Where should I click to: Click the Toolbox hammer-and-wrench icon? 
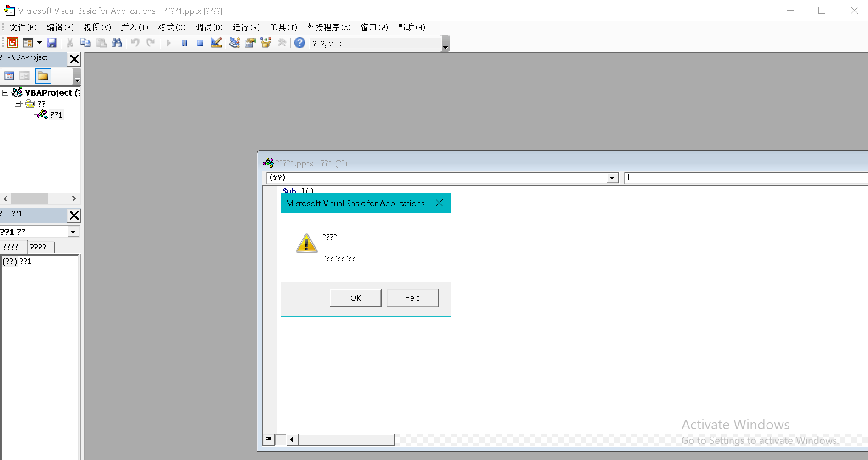coord(282,43)
